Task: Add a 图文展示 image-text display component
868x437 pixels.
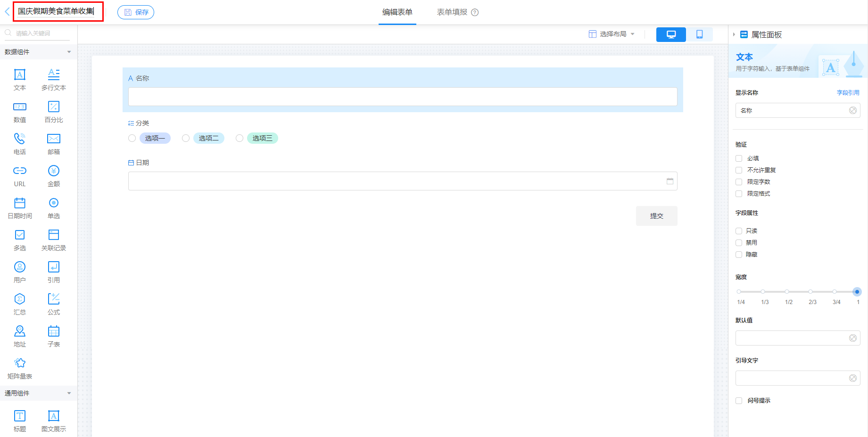Action: [54, 421]
